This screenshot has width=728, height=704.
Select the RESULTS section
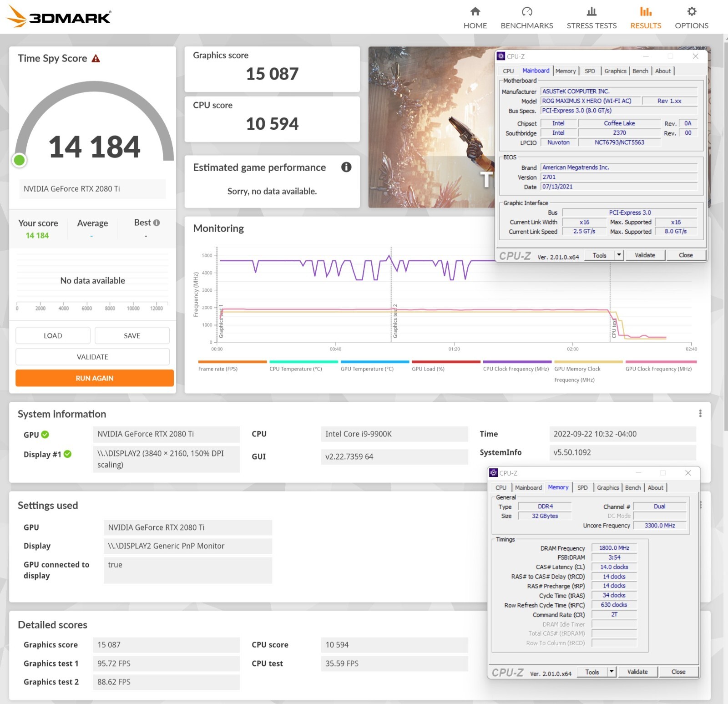646,18
